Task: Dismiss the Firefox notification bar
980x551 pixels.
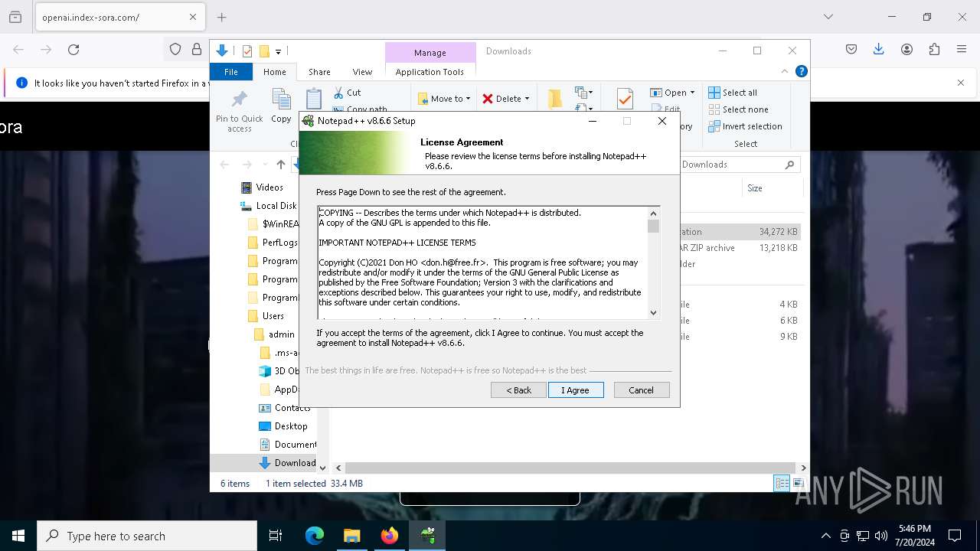Action: point(961,83)
